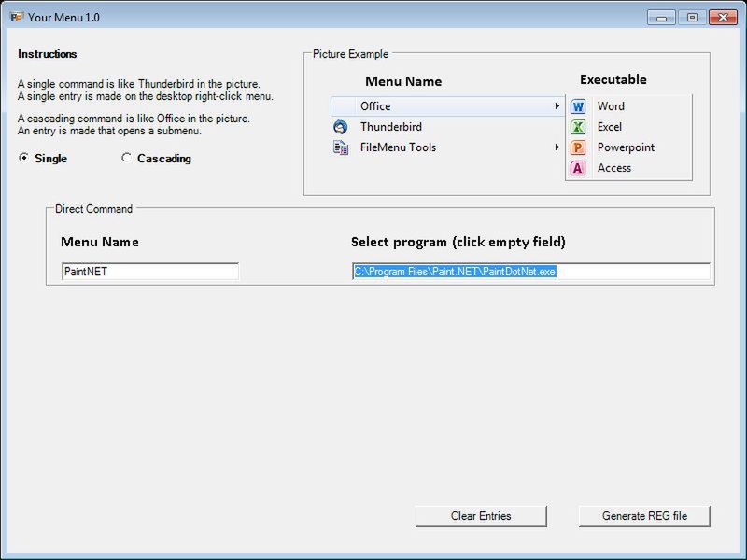This screenshot has height=560, width=747.
Task: Click the 'Select program (click empty field)' label
Action: pos(458,242)
